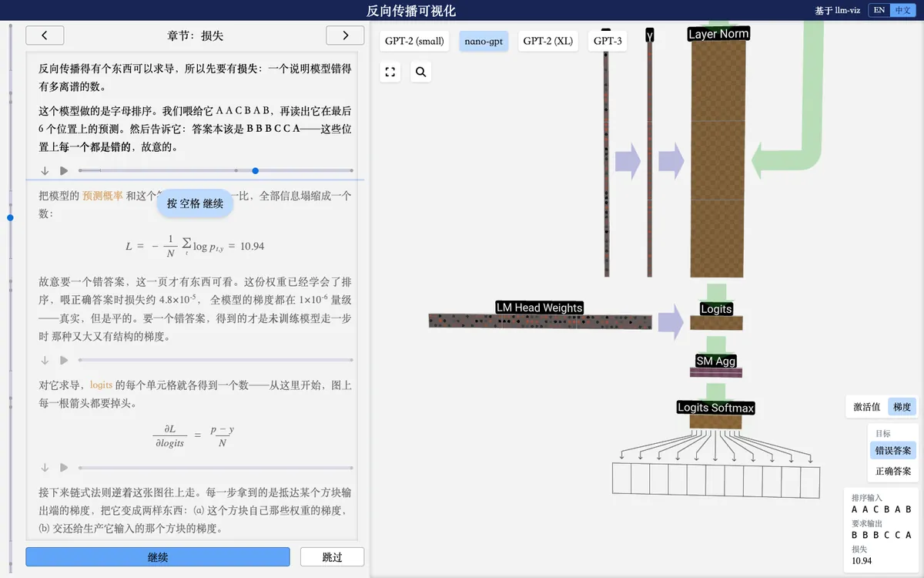This screenshot has width=924, height=578.
Task: Click the 跳过 skip button
Action: point(332,556)
